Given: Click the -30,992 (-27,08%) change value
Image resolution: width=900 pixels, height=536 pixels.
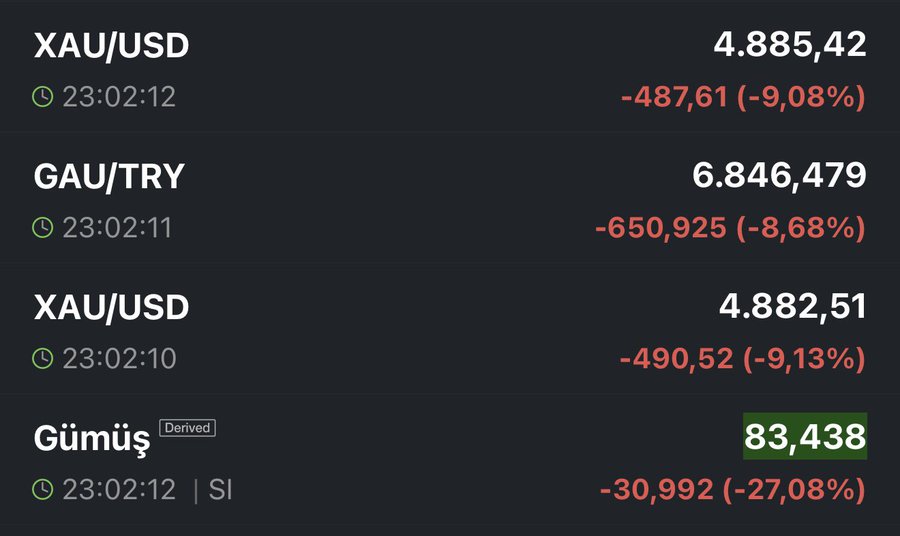Looking at the screenshot, I should click(x=732, y=490).
